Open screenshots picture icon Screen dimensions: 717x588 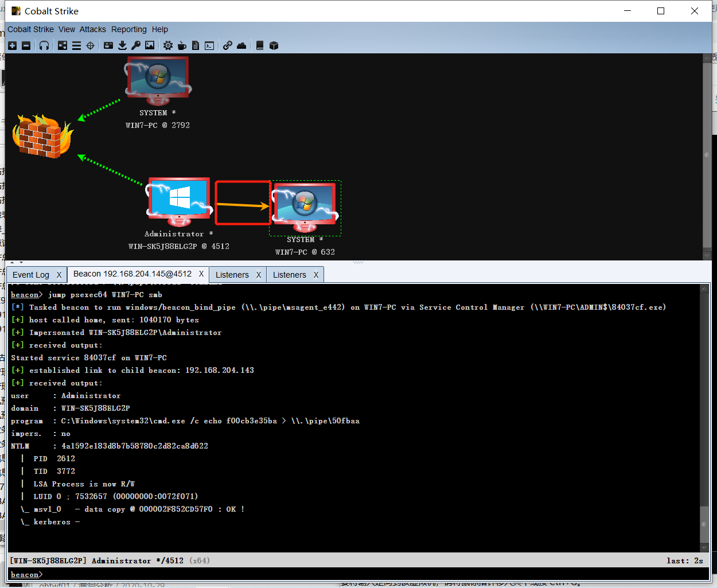150,45
